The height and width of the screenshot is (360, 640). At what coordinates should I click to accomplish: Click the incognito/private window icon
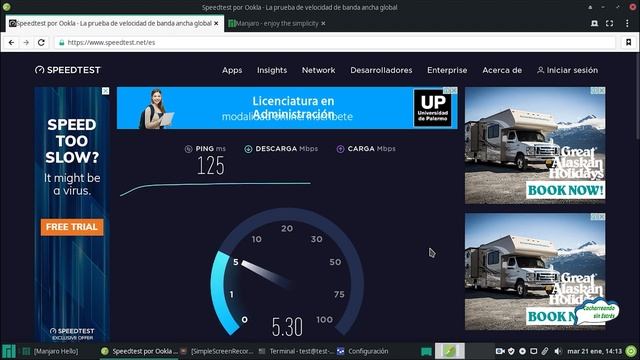click(595, 24)
